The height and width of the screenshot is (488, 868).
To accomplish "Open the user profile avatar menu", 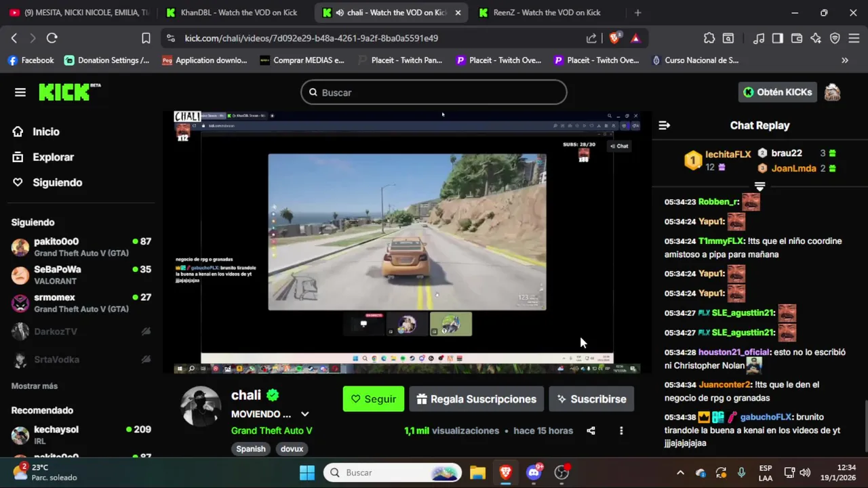I will click(x=832, y=92).
